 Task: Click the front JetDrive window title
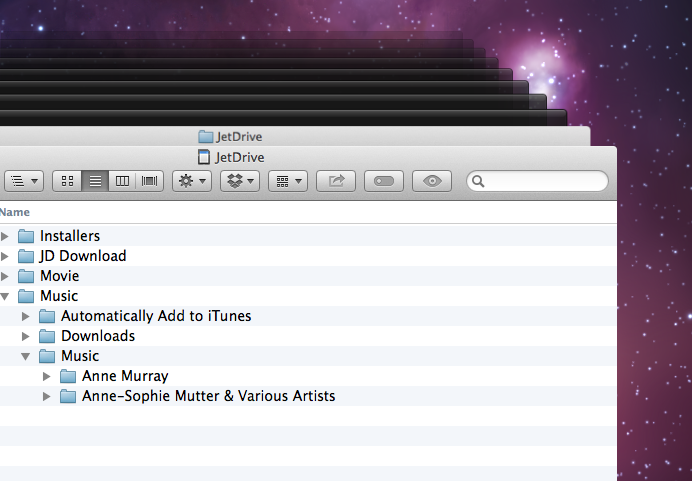(x=240, y=158)
